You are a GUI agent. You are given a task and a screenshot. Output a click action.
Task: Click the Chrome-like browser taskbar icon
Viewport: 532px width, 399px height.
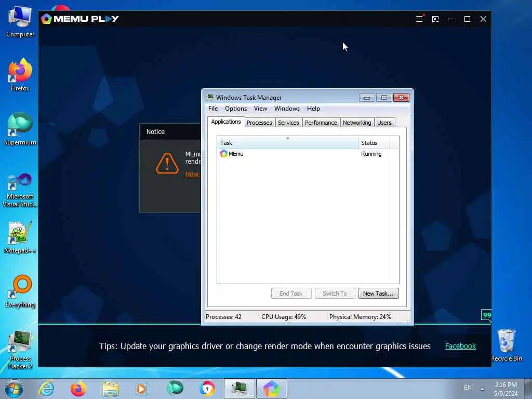(x=207, y=389)
